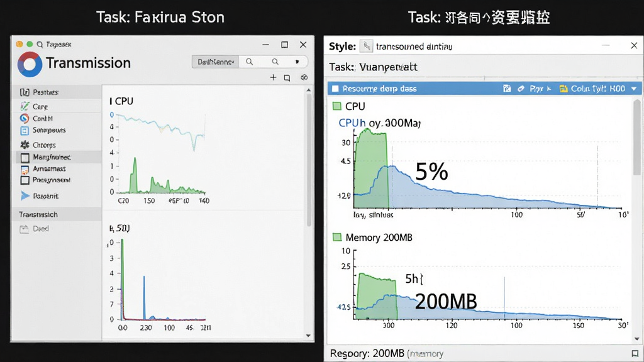Click the save icon in the blue header bar
Screen dimensions: 644x362
507,89
